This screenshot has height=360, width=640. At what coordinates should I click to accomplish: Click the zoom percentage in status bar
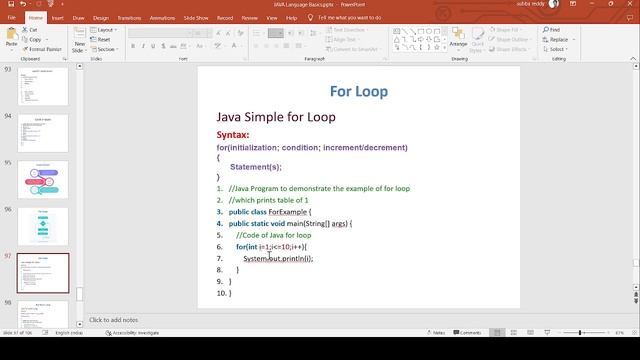coord(620,333)
